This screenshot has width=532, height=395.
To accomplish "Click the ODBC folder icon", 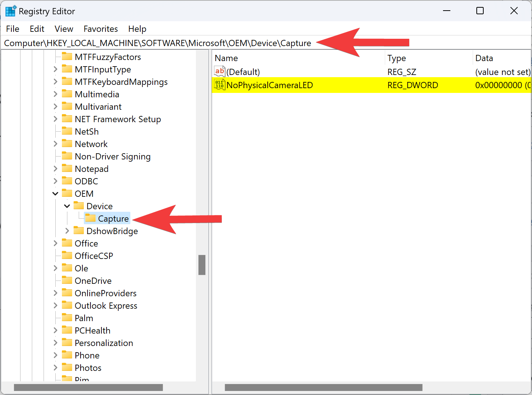I will click(x=67, y=181).
